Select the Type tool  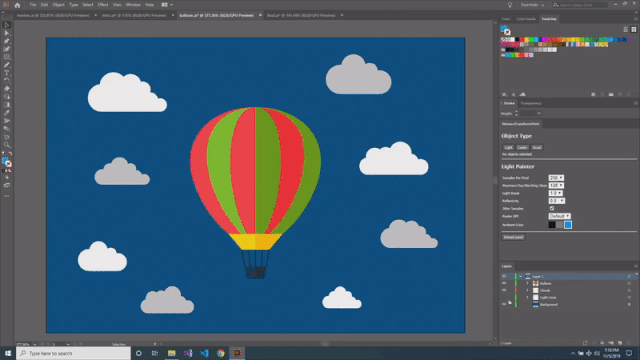7,73
